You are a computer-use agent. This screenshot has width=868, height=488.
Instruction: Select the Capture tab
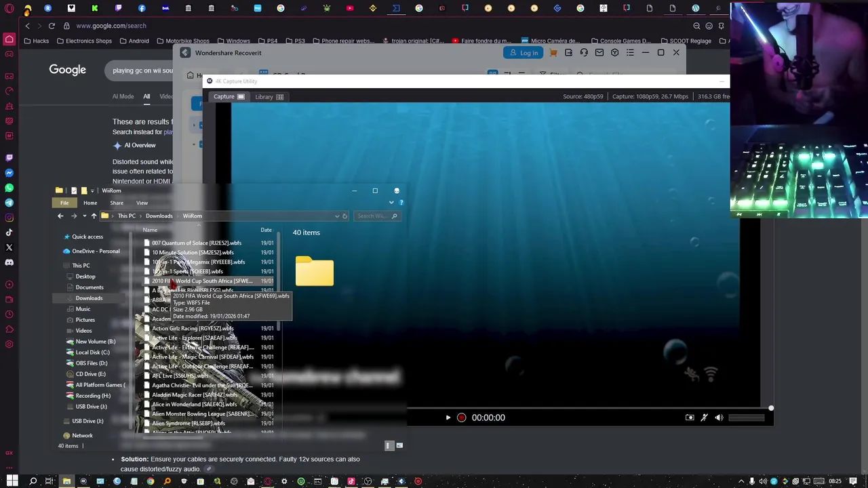229,97
